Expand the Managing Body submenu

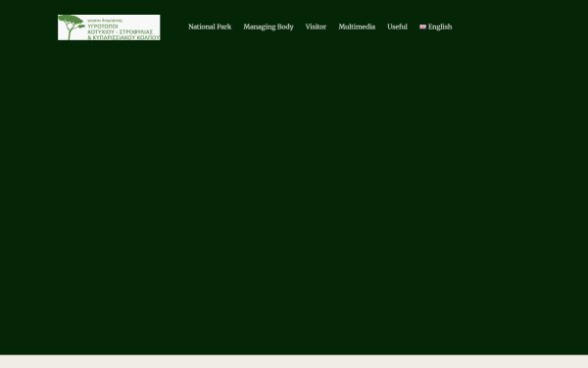269,26
